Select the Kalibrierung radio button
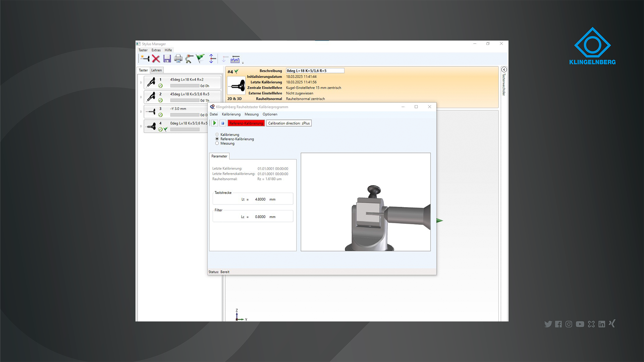The image size is (644, 362). (217, 134)
